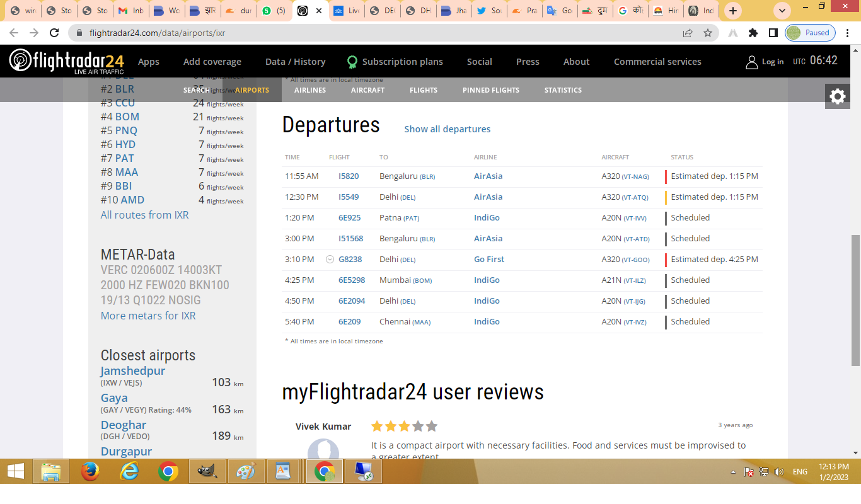Viewport: 861px width, 504px height.
Task: Open the tab search dropdown in Chrome
Action: [782, 11]
